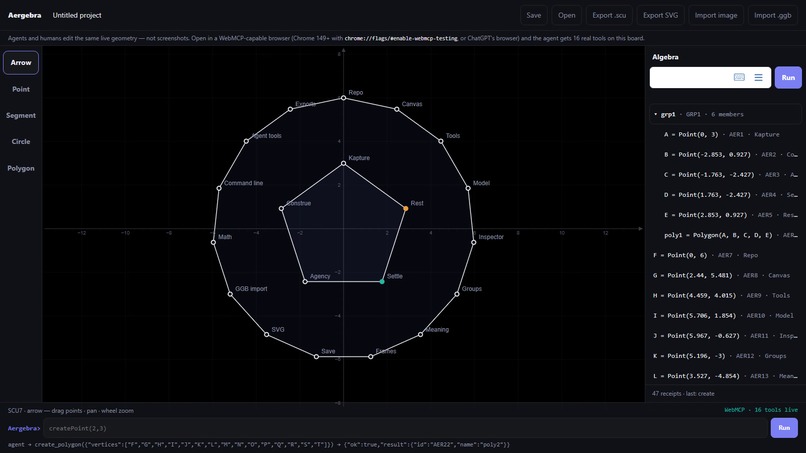Click Export .scu button
Image resolution: width=806 pixels, height=453 pixels.
coord(609,15)
